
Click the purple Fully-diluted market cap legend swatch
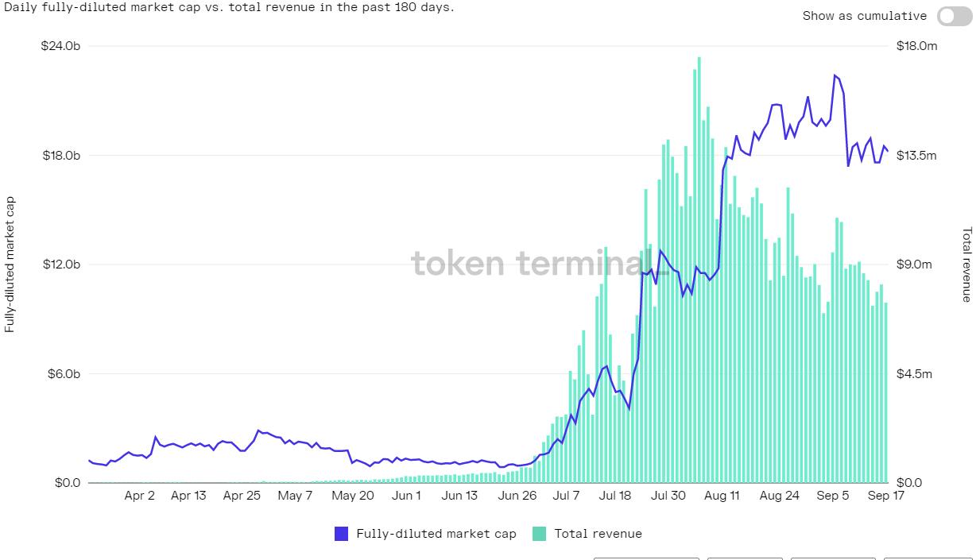(x=341, y=534)
